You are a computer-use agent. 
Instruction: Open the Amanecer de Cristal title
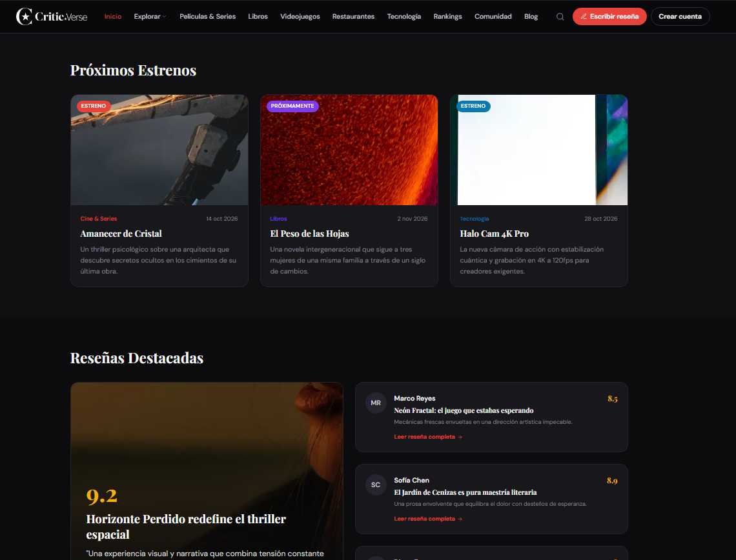tap(121, 234)
